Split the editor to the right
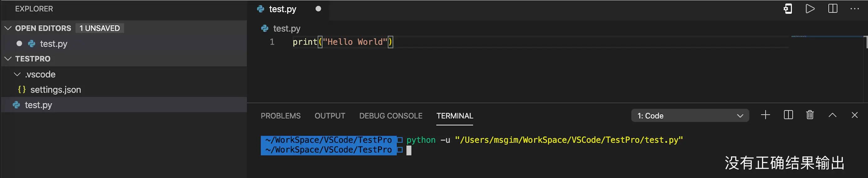868x178 pixels. coord(833,9)
